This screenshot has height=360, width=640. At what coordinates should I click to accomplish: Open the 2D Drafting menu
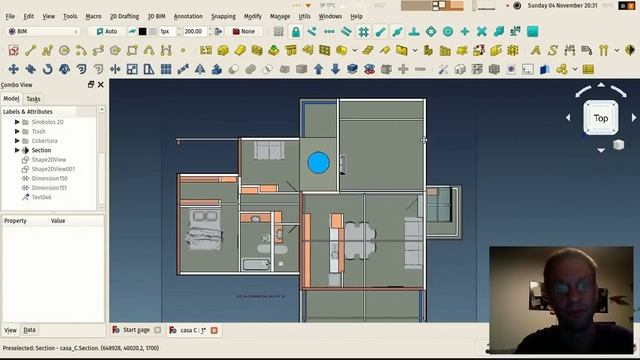124,16
